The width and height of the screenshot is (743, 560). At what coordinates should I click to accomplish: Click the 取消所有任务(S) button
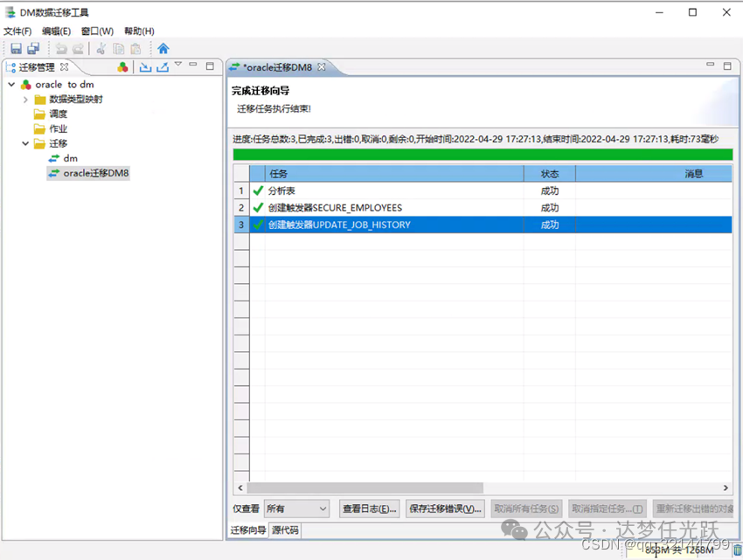526,508
